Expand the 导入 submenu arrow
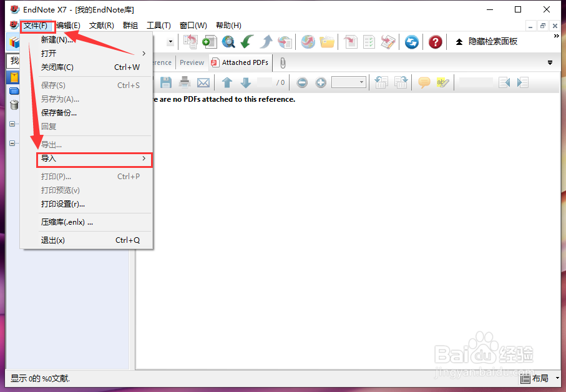The image size is (566, 392). click(x=144, y=159)
